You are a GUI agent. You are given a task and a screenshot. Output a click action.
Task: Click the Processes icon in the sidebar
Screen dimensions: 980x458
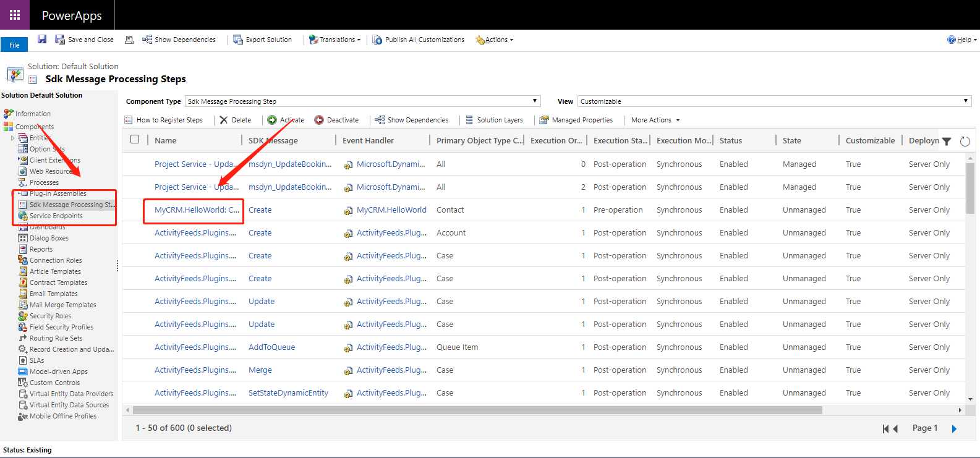click(x=23, y=182)
